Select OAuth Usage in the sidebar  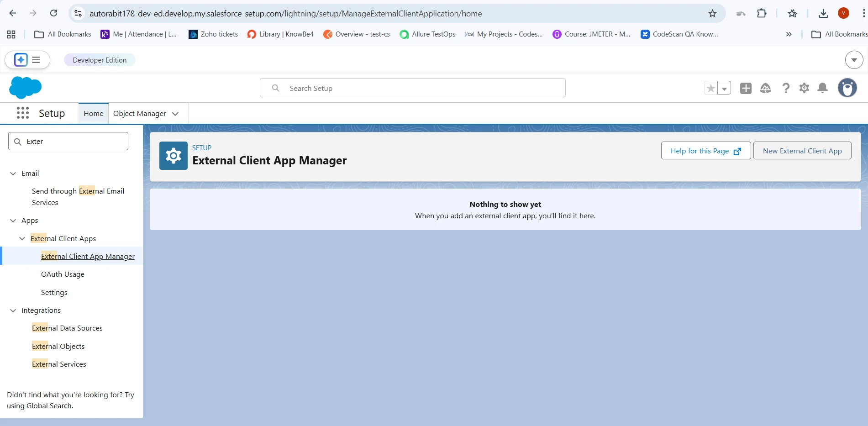click(x=63, y=274)
